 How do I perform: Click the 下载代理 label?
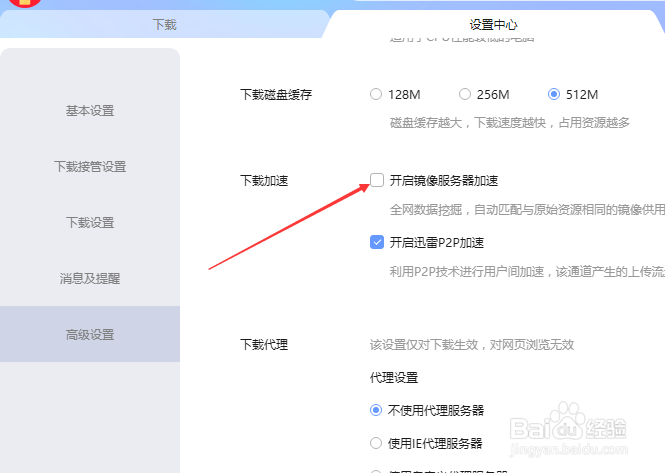pyautogui.click(x=264, y=344)
